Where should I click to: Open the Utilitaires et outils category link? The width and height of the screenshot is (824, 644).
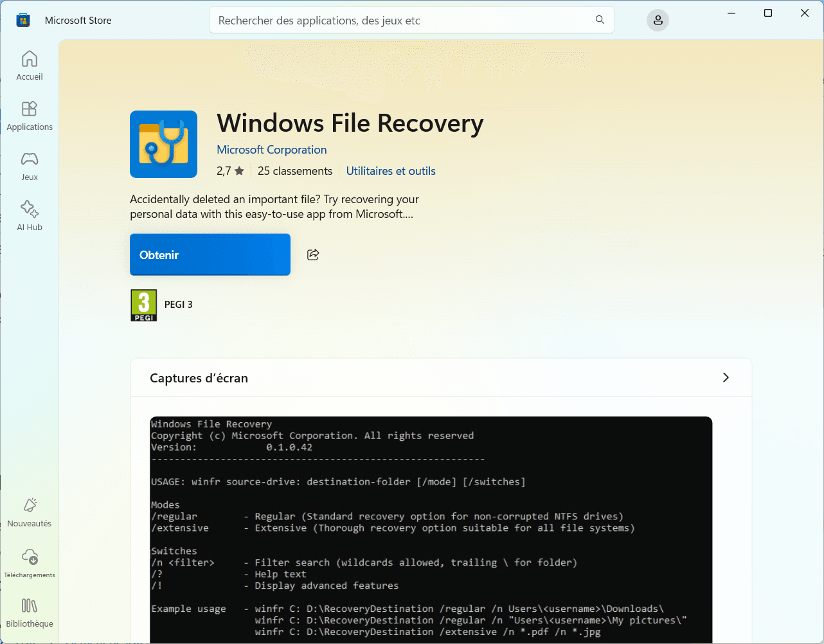[x=391, y=171]
